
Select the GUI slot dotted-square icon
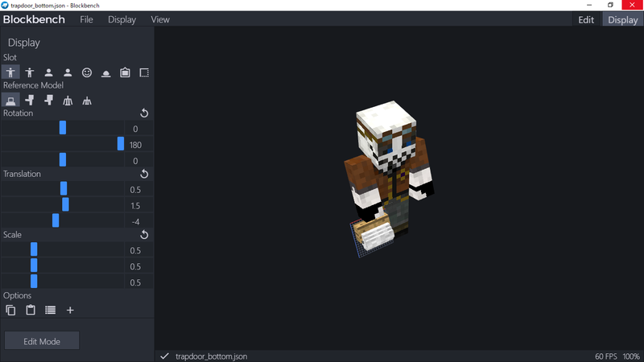click(x=144, y=72)
